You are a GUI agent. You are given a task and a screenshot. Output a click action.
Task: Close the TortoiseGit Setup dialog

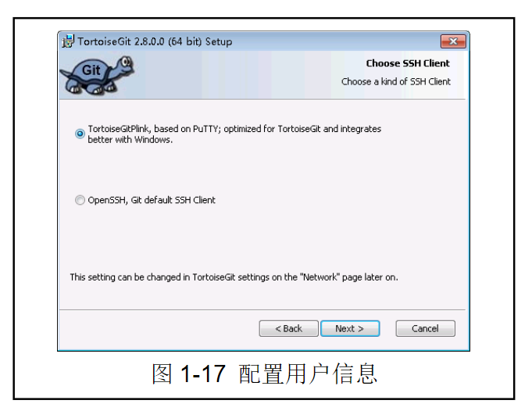(x=453, y=41)
